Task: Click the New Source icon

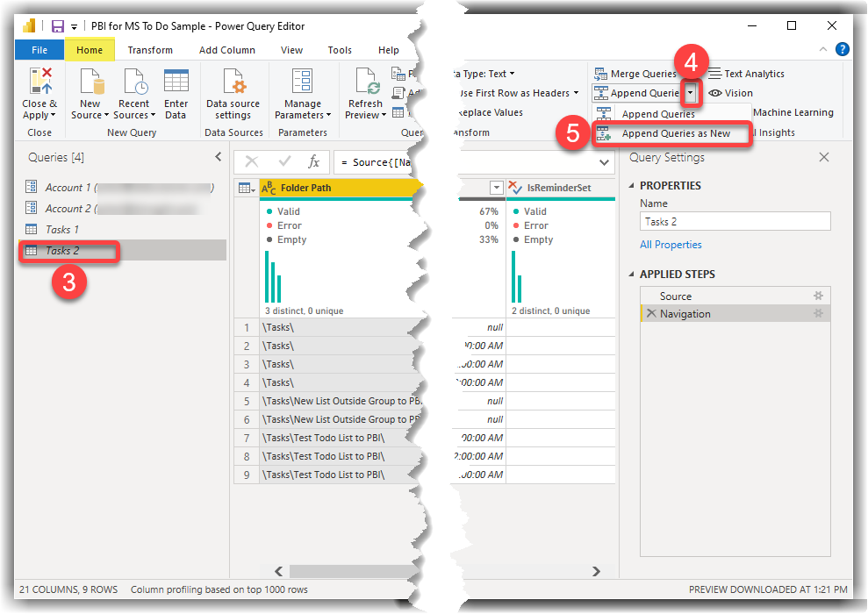Action: pyautogui.click(x=92, y=82)
